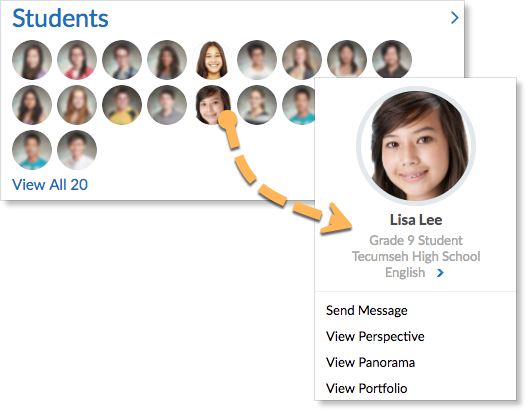Click Lisa Lee's small avatar in second row
The height and width of the screenshot is (411, 531).
point(212,105)
